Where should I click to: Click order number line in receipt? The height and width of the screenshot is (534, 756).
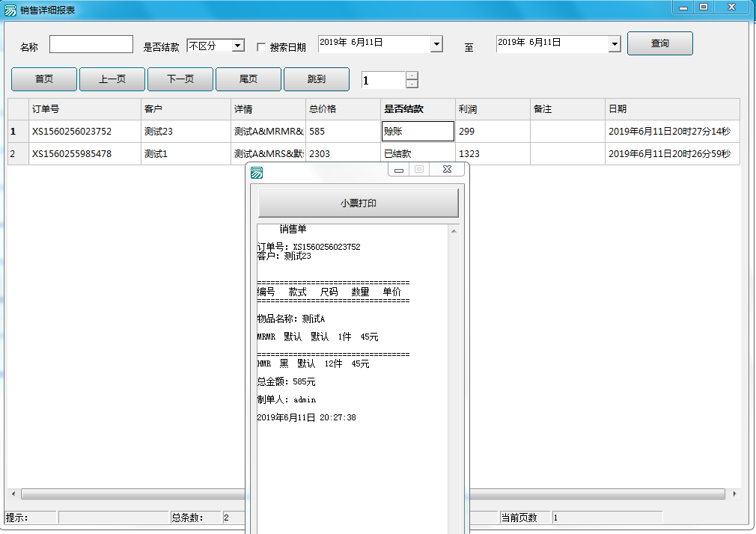(308, 247)
